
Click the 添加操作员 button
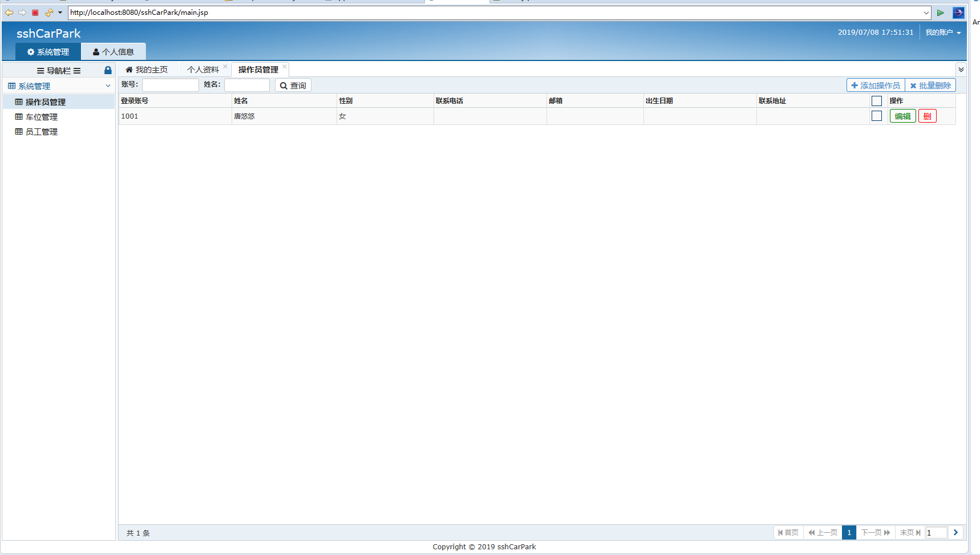[x=876, y=86]
